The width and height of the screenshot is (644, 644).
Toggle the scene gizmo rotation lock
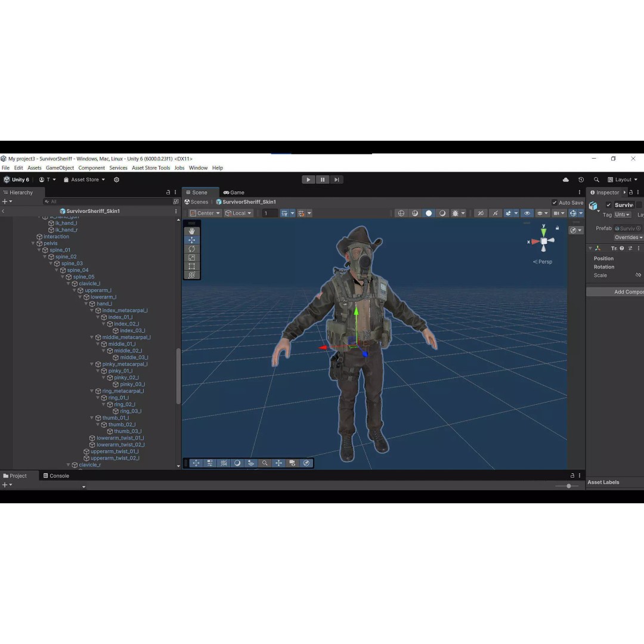click(x=558, y=228)
